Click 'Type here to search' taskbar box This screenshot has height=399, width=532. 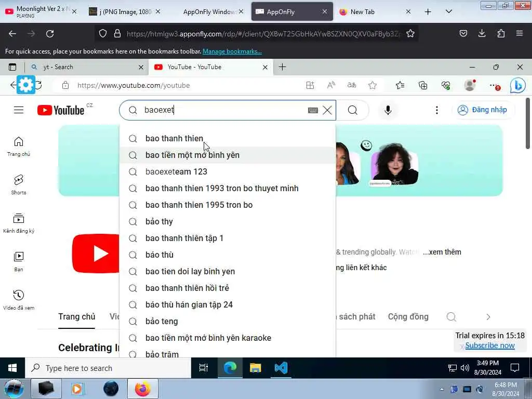click(109, 368)
